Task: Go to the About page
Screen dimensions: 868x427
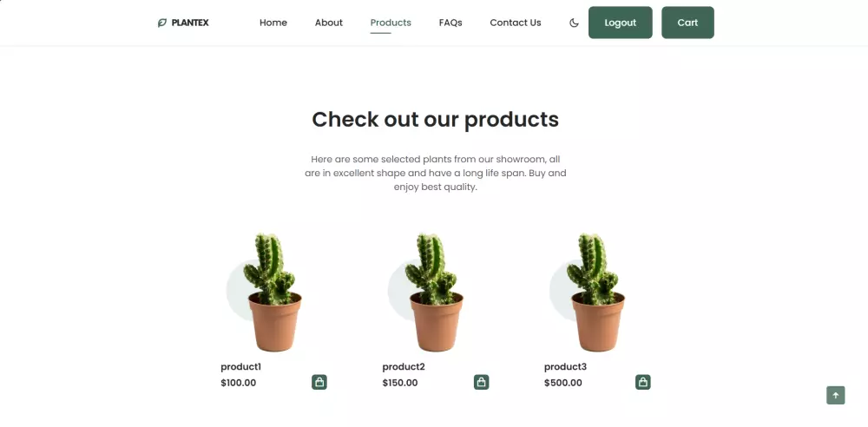Action: click(329, 23)
